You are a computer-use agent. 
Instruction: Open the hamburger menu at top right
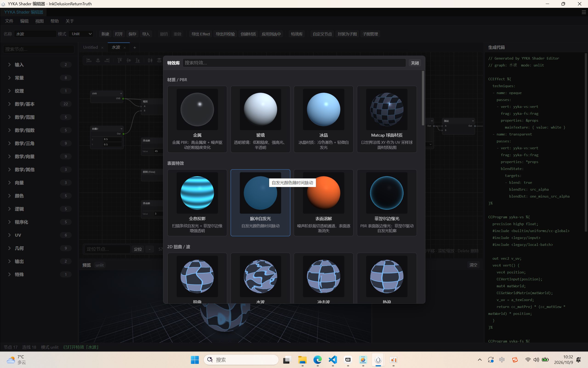click(584, 12)
